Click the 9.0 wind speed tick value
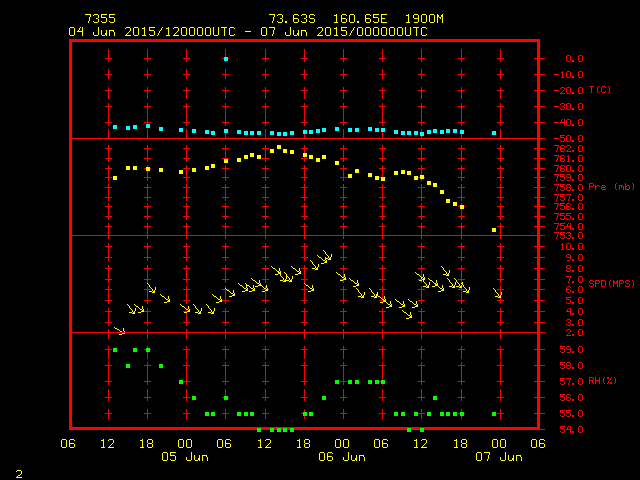 (574, 258)
